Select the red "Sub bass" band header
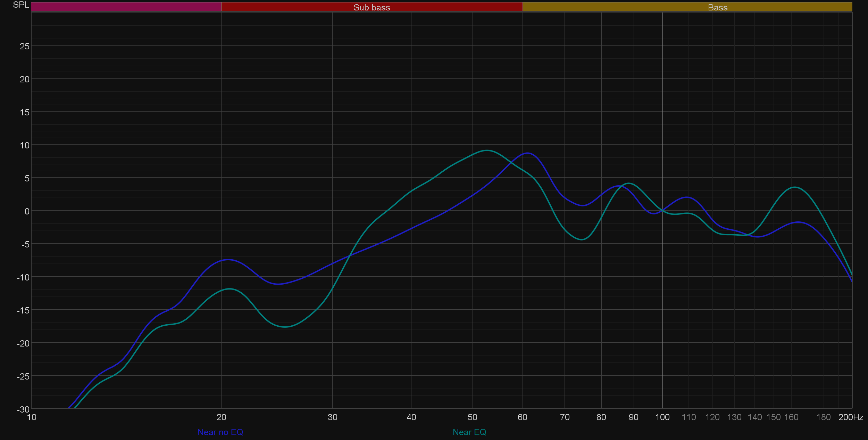Viewport: 868px width, 440px height. (x=372, y=7)
